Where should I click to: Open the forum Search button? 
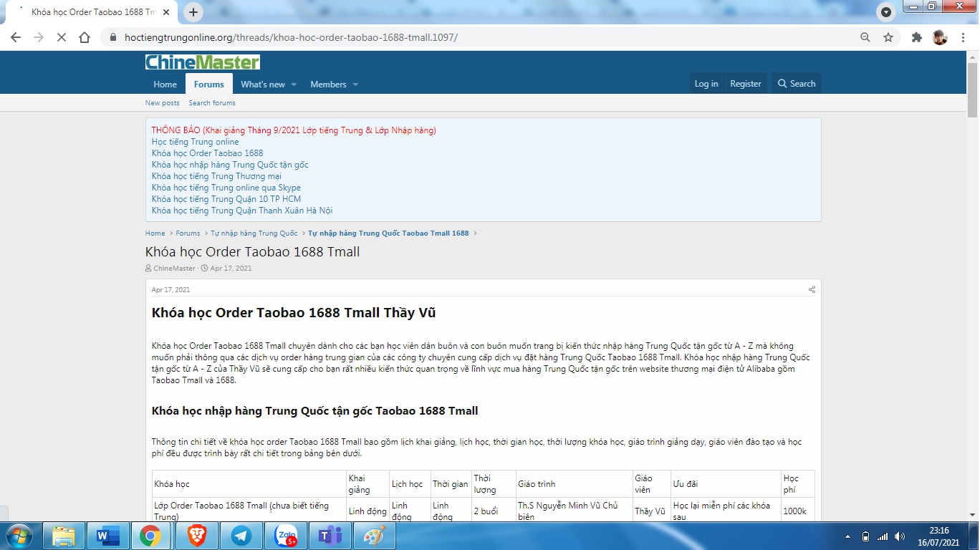coord(797,84)
